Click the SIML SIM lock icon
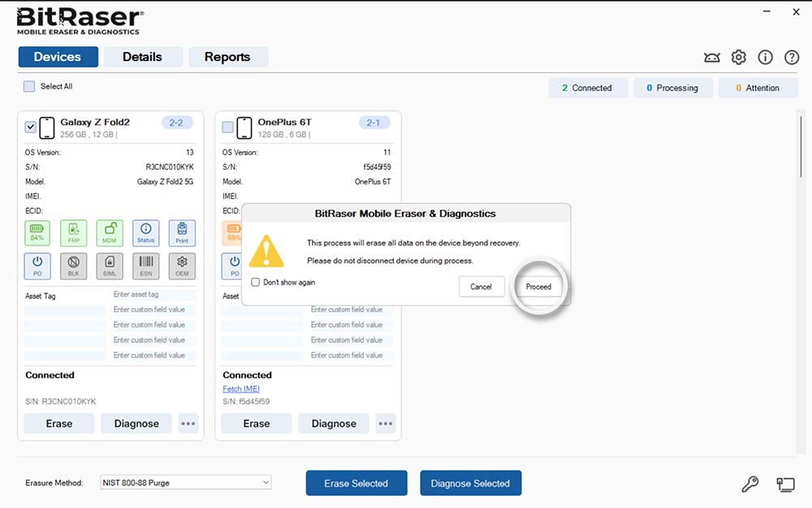The height and width of the screenshot is (508, 812). pos(110,266)
